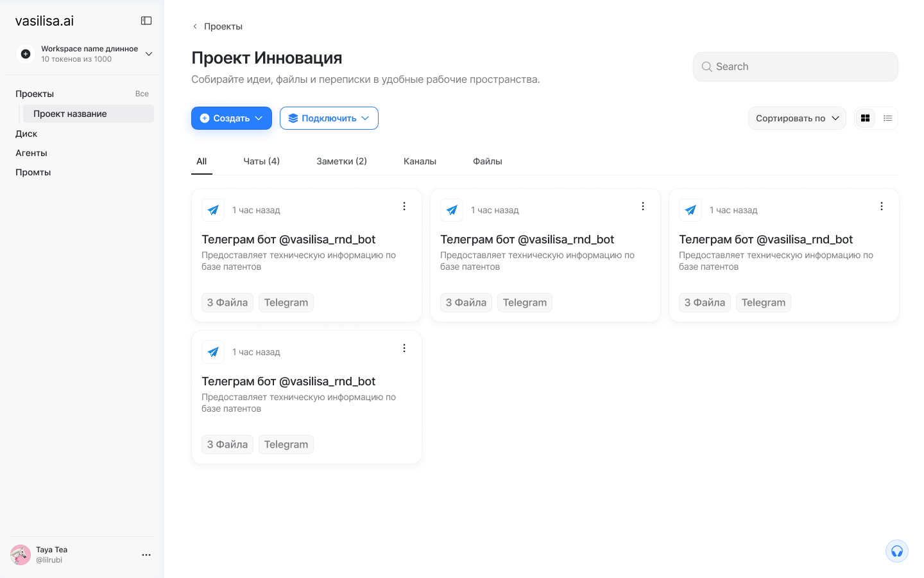Open the Сортировать по dropdown
The image size is (924, 578).
pos(797,118)
